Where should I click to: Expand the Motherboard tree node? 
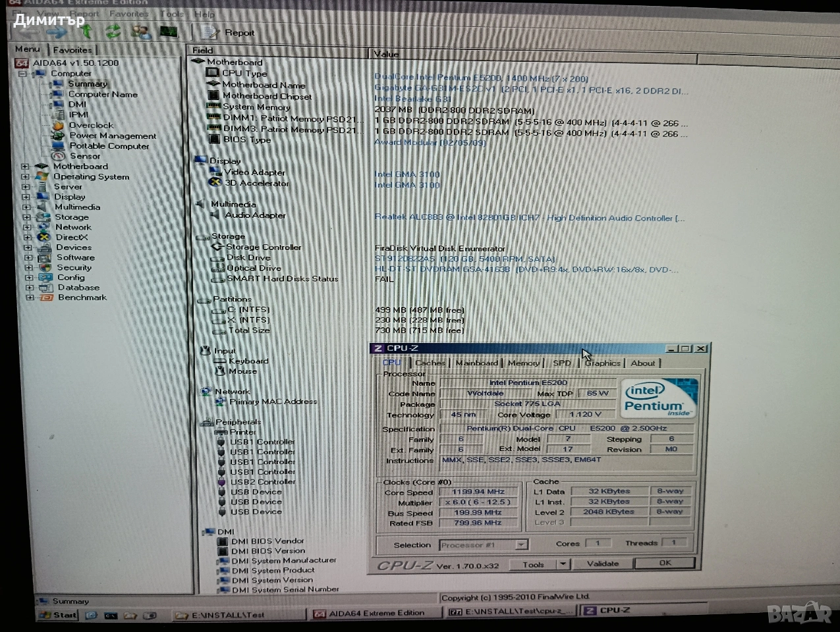point(26,167)
